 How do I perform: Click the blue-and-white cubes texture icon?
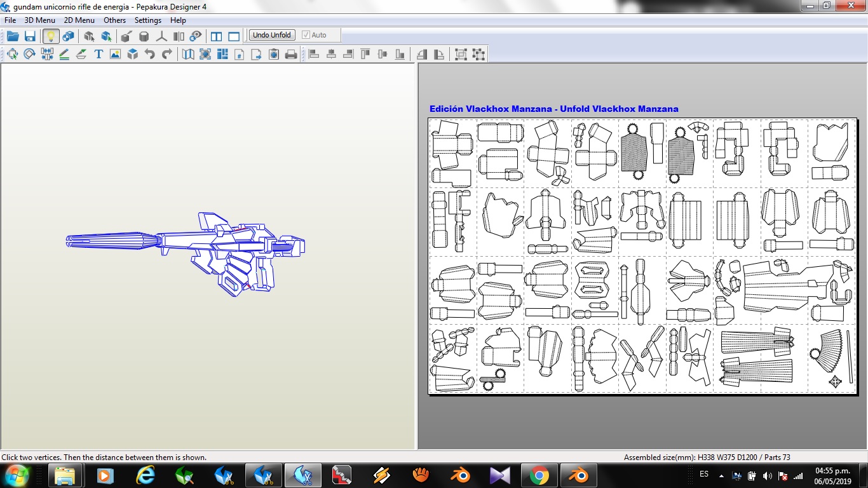(68, 36)
